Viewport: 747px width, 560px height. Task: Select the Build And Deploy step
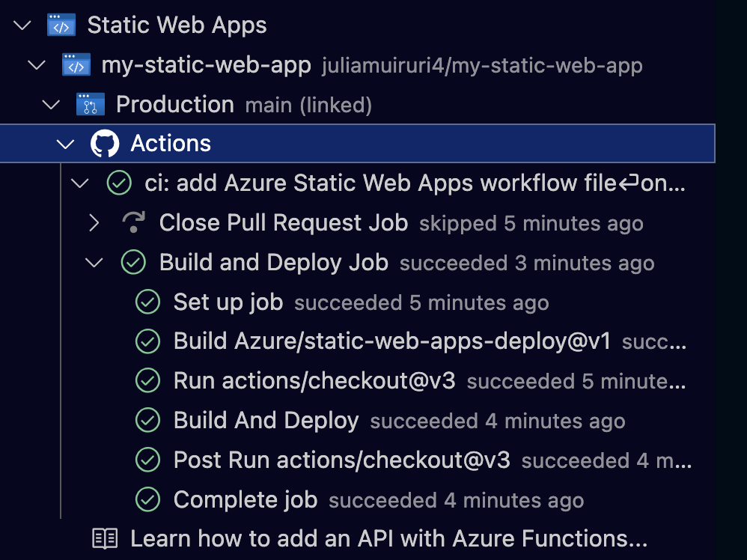pos(266,420)
